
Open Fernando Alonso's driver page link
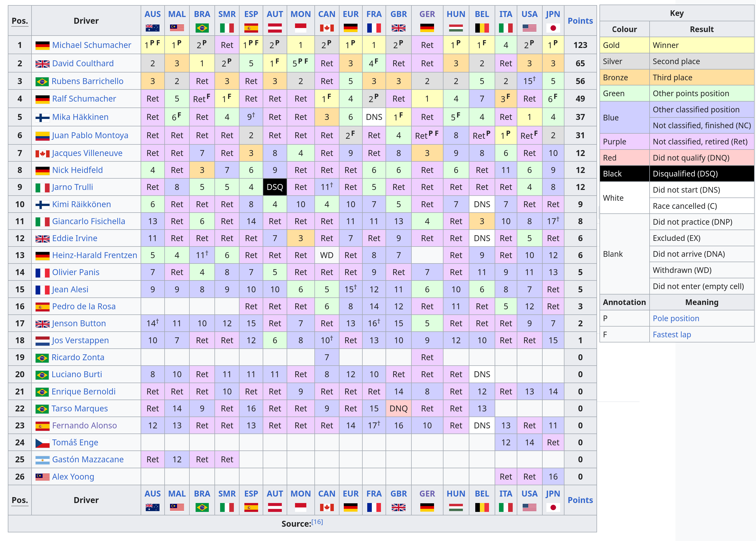coord(84,425)
